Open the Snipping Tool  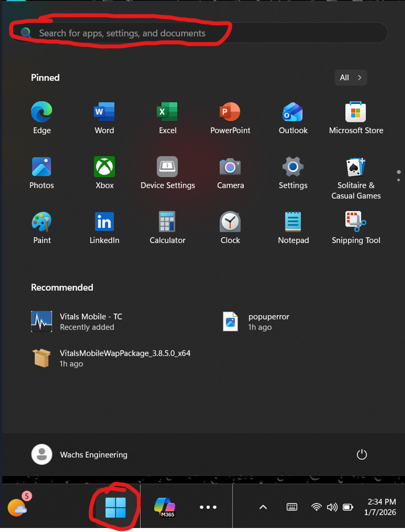356,228
